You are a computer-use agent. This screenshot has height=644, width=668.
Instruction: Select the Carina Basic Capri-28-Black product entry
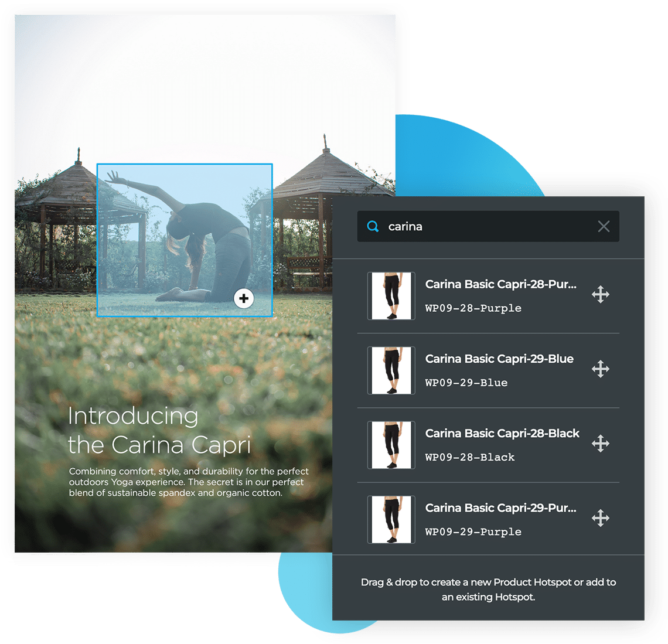[502, 433]
